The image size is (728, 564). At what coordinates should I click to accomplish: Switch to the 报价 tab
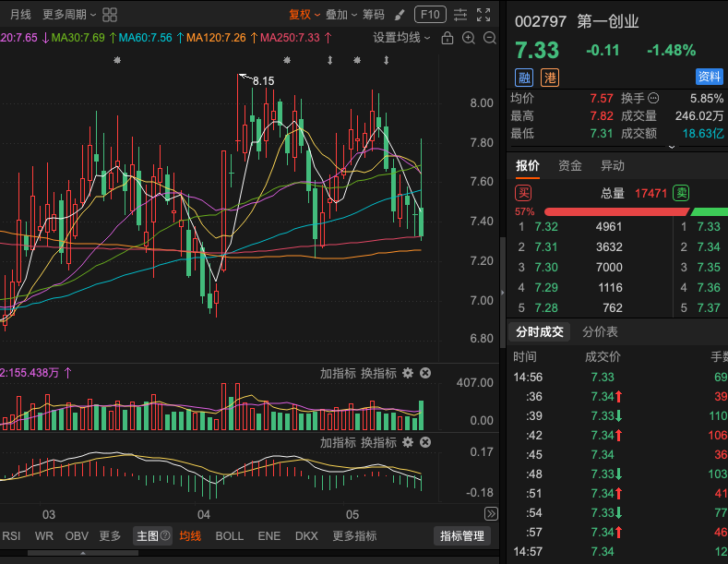point(528,166)
